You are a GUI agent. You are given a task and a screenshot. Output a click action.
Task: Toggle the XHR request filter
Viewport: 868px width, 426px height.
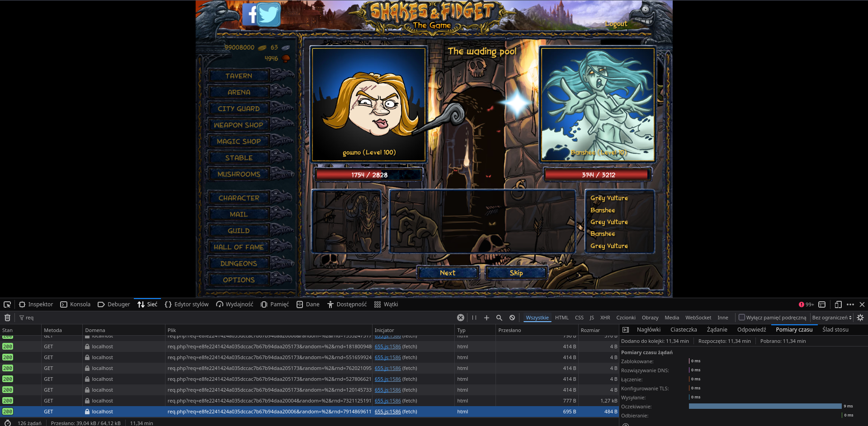[x=605, y=318]
